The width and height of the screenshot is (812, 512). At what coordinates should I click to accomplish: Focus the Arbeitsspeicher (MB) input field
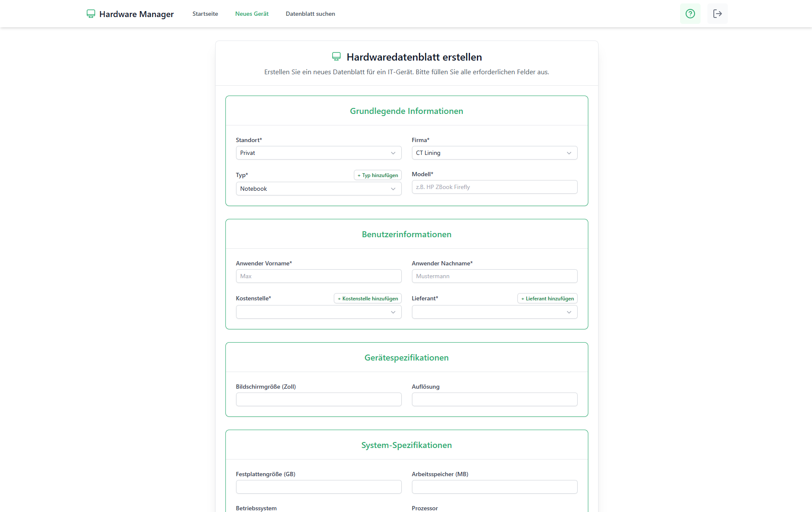(494, 487)
